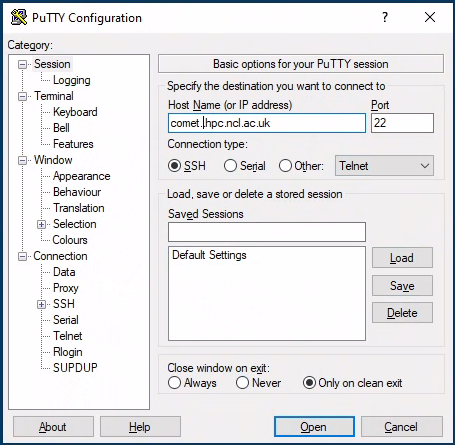
Task: Collapse the Session tree node
Action: [22, 64]
